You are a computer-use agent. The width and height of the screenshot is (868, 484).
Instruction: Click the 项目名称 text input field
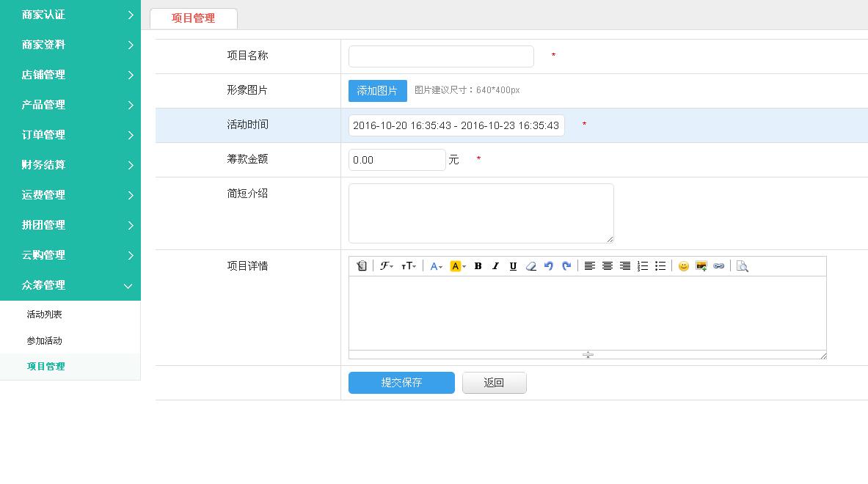[x=441, y=56]
